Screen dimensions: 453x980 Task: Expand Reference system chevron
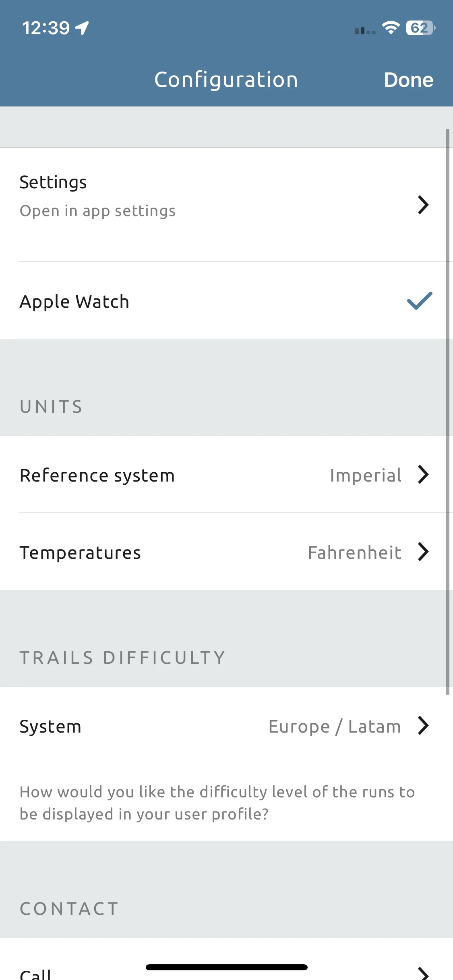coord(423,474)
